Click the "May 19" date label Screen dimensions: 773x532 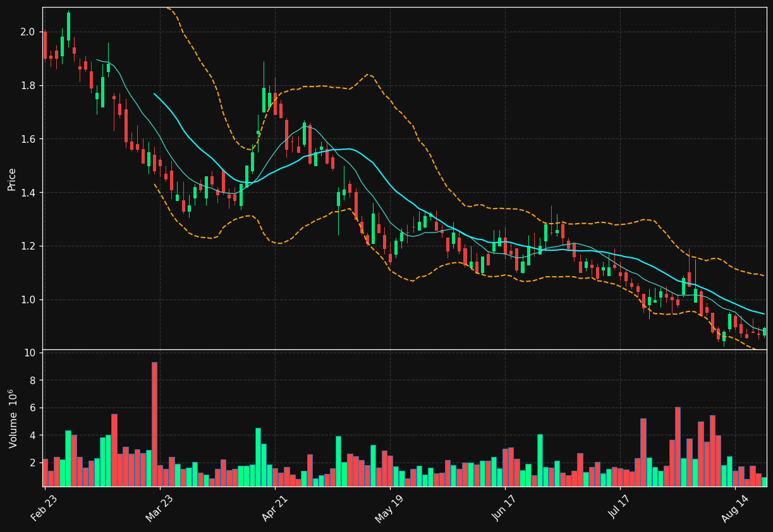point(389,508)
